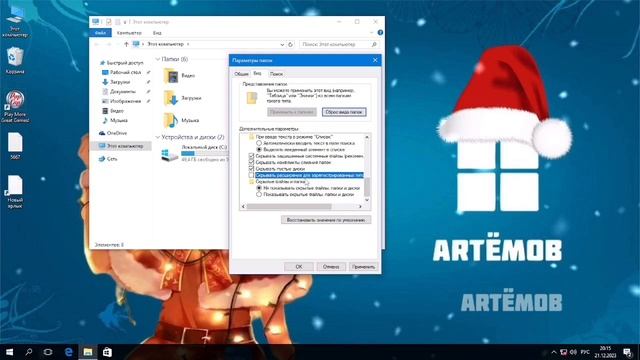Collapse the Папки (6) group
Viewport: 640px width, 360px height.
point(158,60)
